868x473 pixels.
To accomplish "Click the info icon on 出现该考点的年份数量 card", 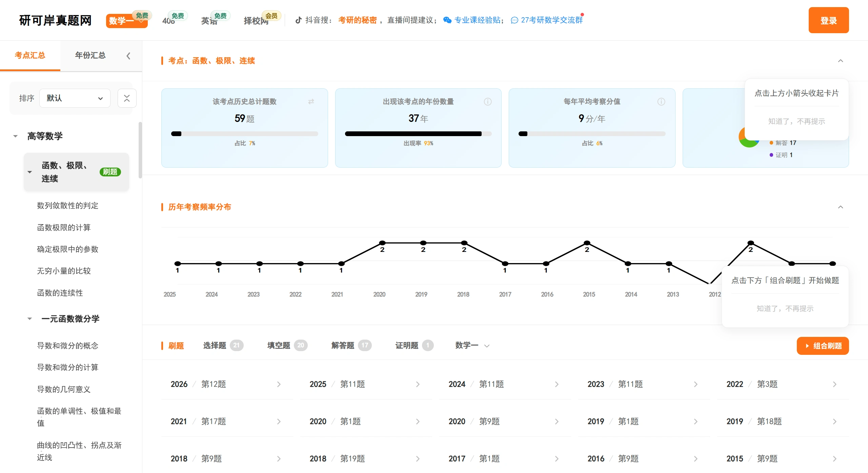I will tap(488, 102).
